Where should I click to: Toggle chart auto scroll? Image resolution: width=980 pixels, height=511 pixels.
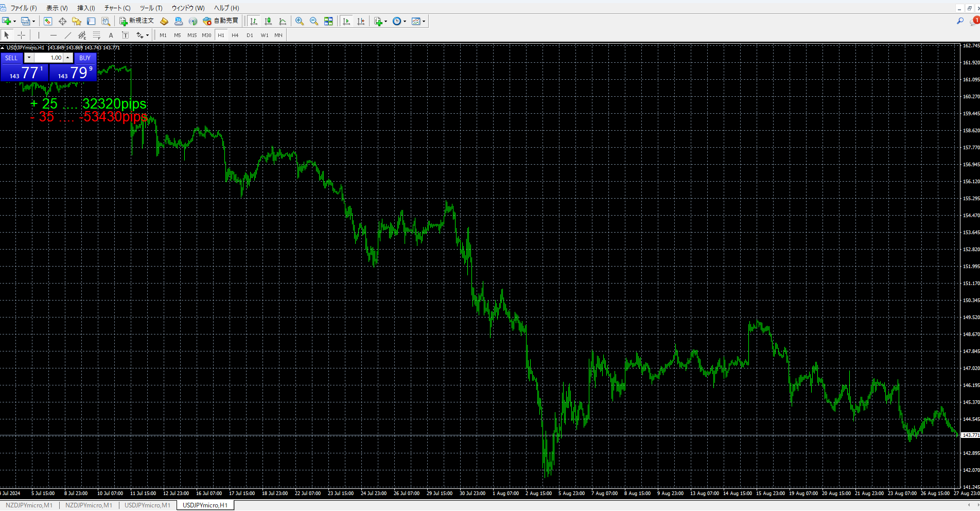[x=346, y=21]
